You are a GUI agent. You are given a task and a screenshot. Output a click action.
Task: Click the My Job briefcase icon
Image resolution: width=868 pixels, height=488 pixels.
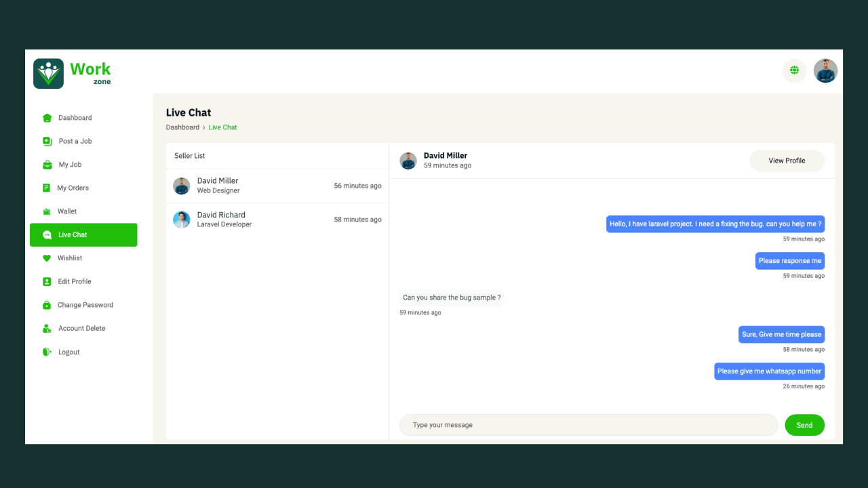click(x=47, y=165)
